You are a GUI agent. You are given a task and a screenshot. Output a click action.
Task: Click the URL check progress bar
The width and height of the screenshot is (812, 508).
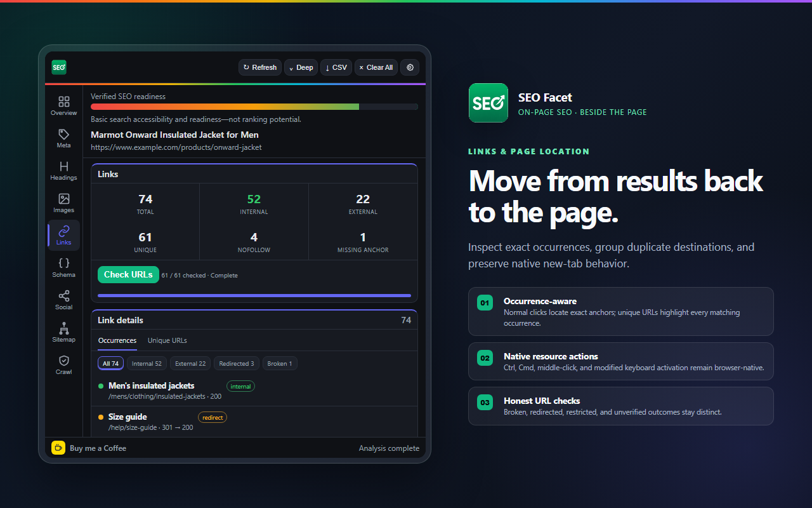pos(254,295)
